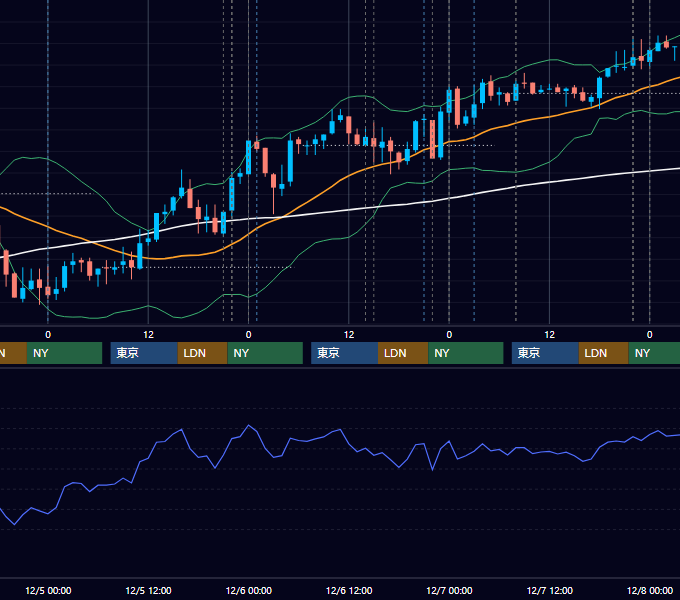Select the NY session block spanning 12/6 midnight
Image resolution: width=680 pixels, height=600 pixels.
pos(265,353)
